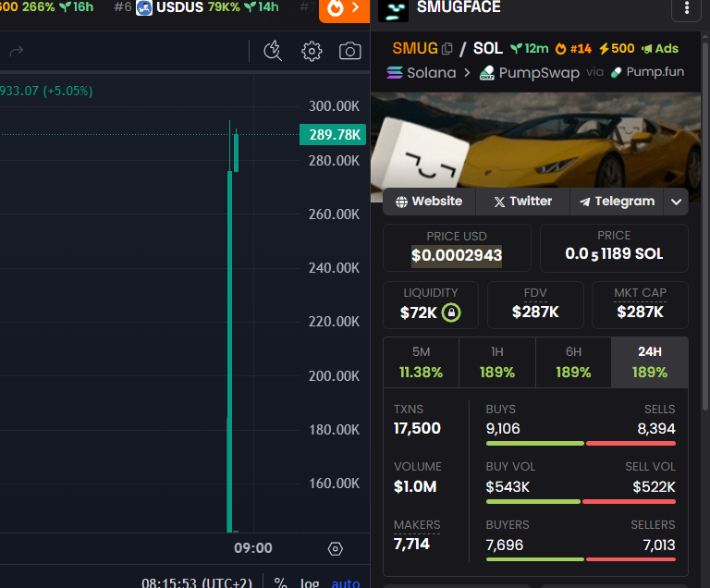Open the three-dot menu next to SMUGFACE
The height and width of the screenshot is (588, 710).
[687, 7]
